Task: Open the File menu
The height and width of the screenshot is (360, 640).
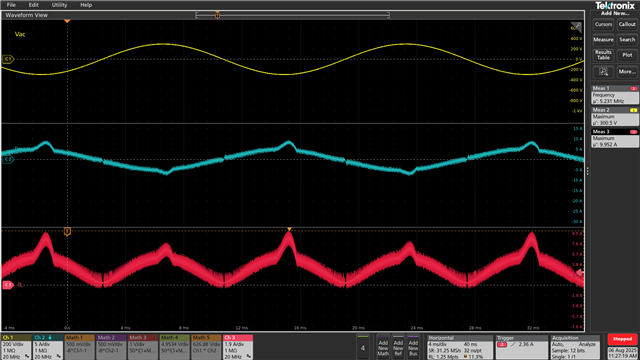Action: point(11,5)
